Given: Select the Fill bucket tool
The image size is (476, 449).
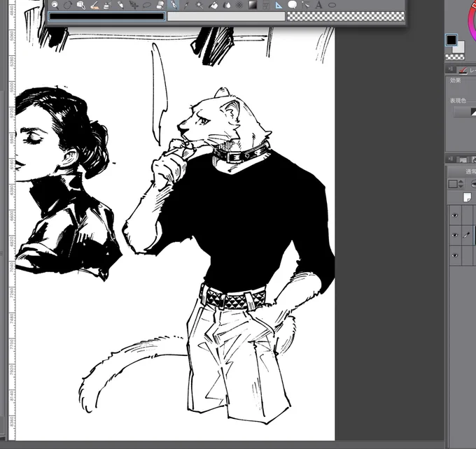Looking at the screenshot, I should tap(213, 5).
